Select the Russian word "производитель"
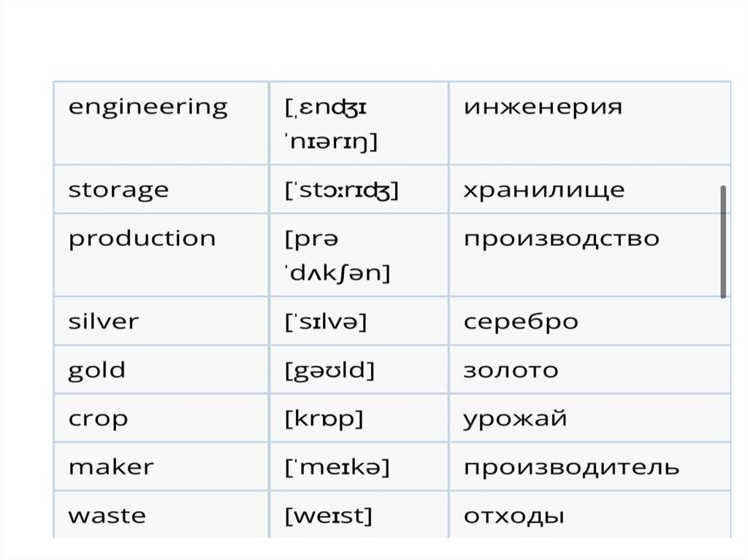 (x=570, y=467)
